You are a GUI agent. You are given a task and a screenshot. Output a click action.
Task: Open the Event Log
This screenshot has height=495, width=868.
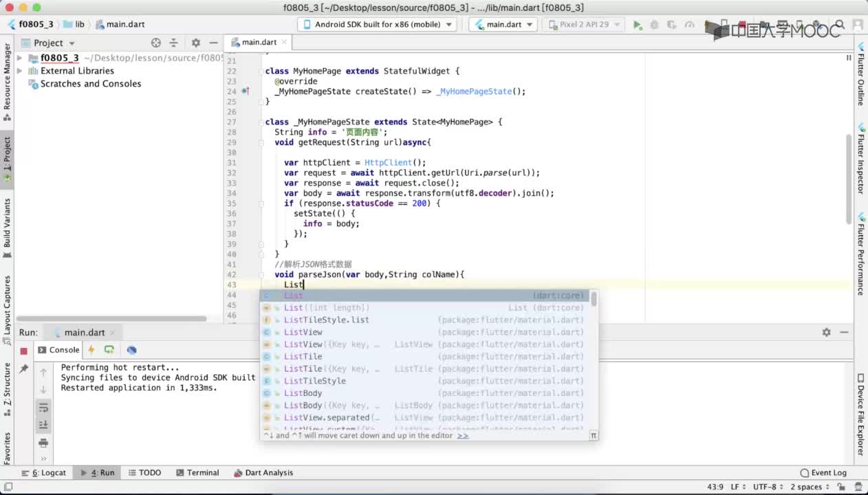coord(824,473)
